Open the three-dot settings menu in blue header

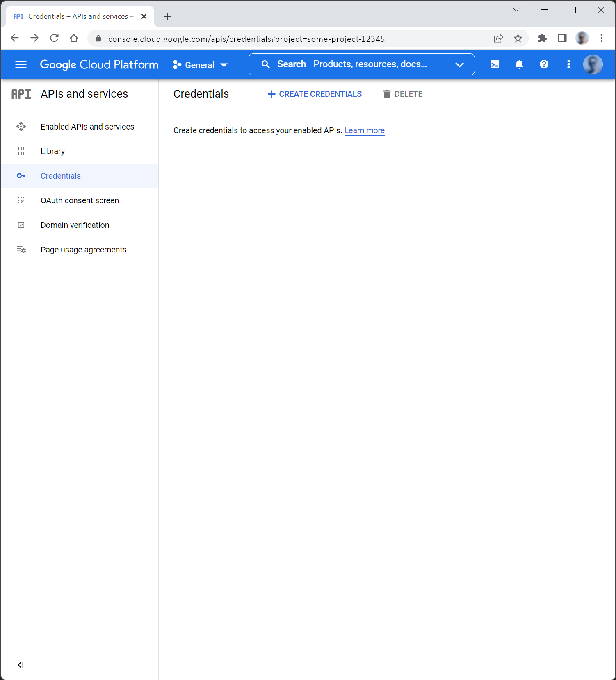(568, 64)
